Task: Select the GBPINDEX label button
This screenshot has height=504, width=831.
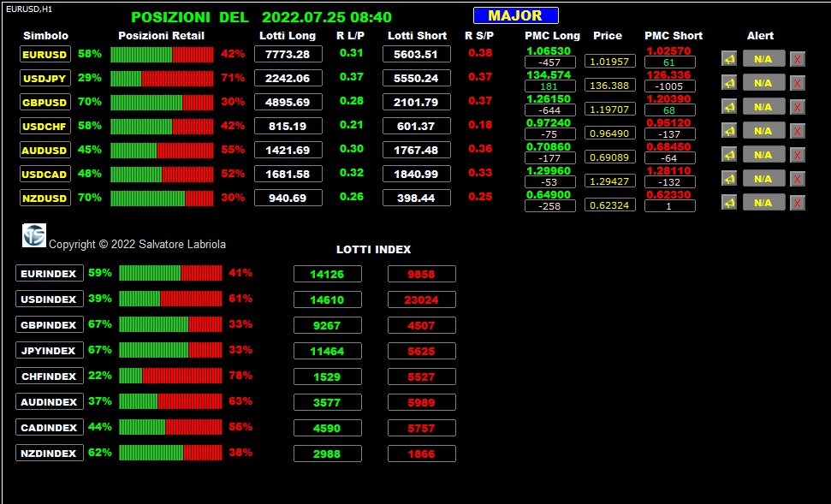Action: click(x=50, y=325)
